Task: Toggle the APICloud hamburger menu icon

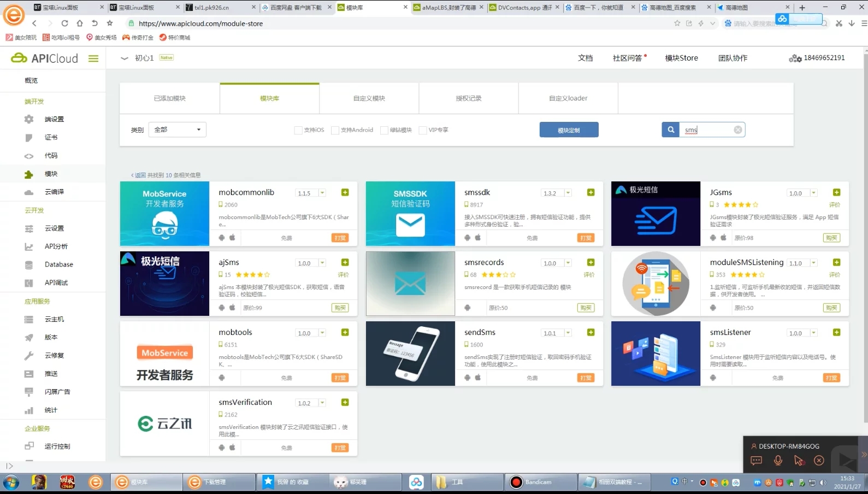Action: 93,58
